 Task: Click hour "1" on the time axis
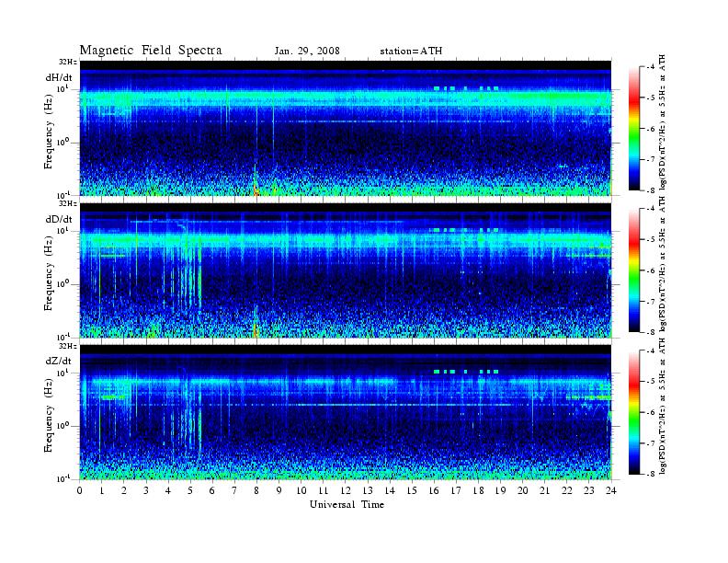tap(102, 491)
